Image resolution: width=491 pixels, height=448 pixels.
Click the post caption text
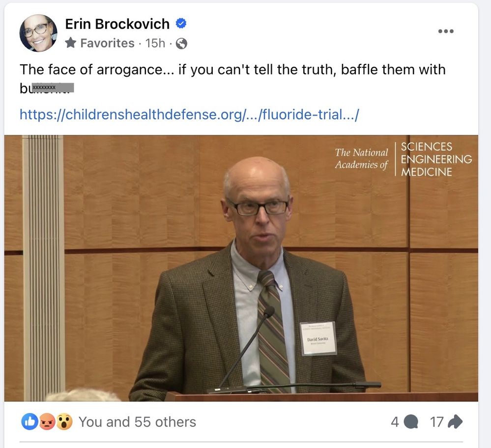[x=232, y=78]
